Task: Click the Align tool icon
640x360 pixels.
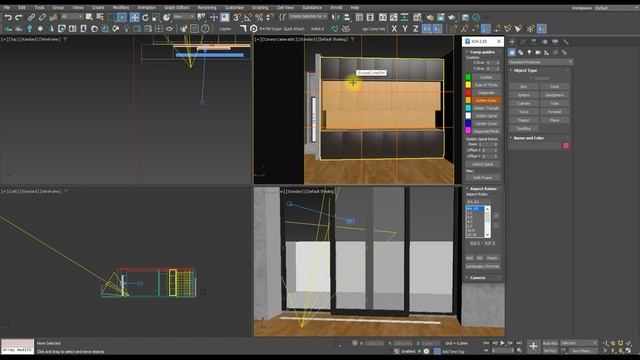Action: tap(347, 17)
